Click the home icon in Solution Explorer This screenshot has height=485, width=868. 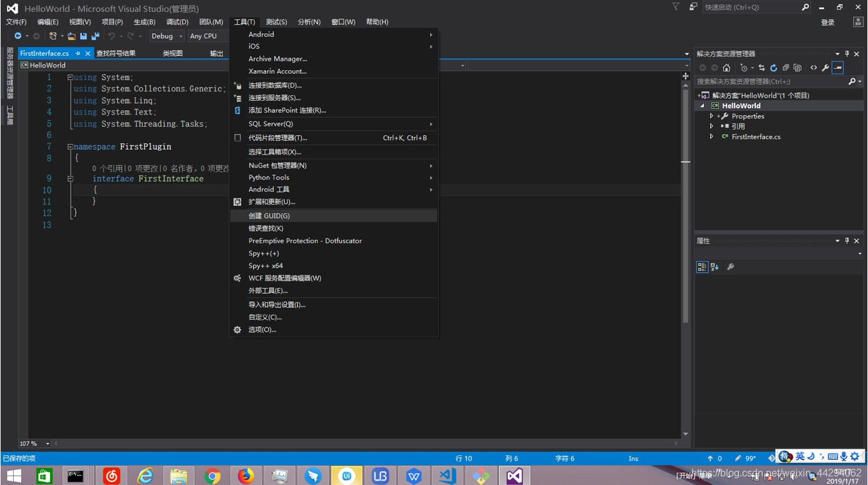click(726, 68)
